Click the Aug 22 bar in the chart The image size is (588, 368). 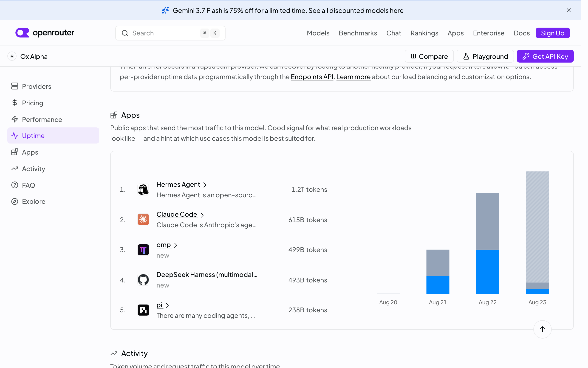(x=487, y=243)
